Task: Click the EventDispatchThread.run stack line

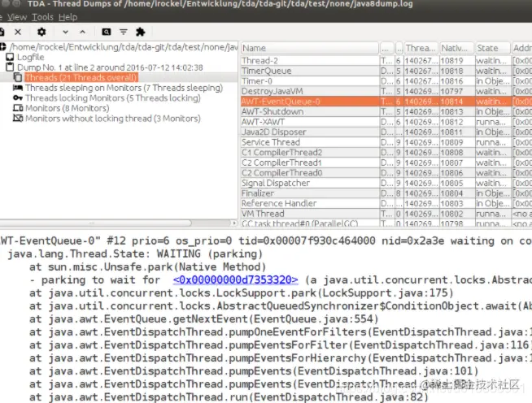Action: [229, 396]
